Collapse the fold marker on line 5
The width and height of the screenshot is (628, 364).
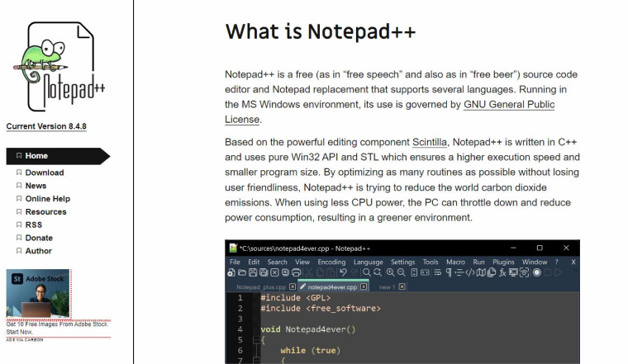coord(256,340)
